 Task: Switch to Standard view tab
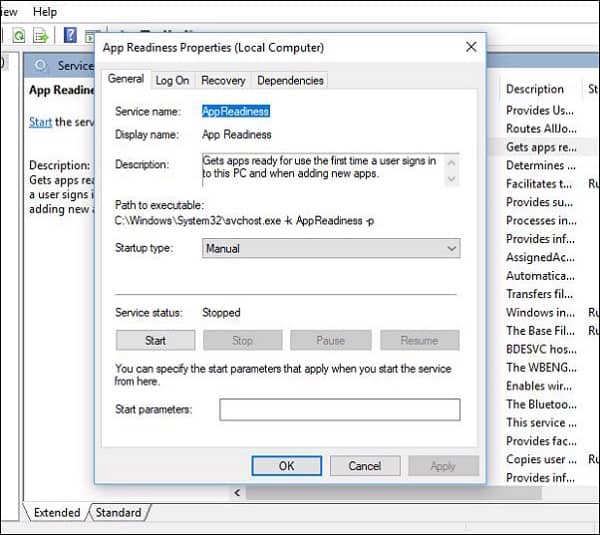[x=118, y=512]
